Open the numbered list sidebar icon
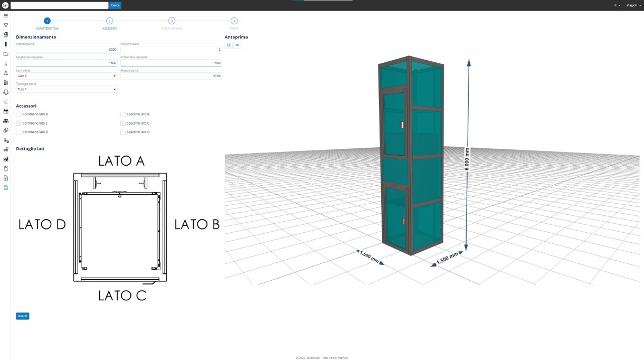644x362 pixels. (6, 101)
